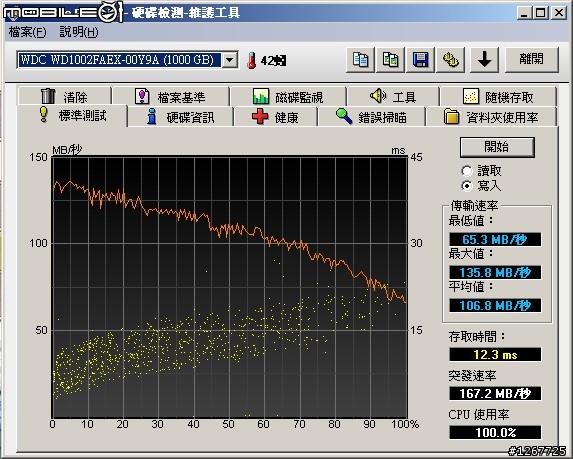573x459 pixels.
Task: Select the 讀取 read radio button
Action: 467,171
